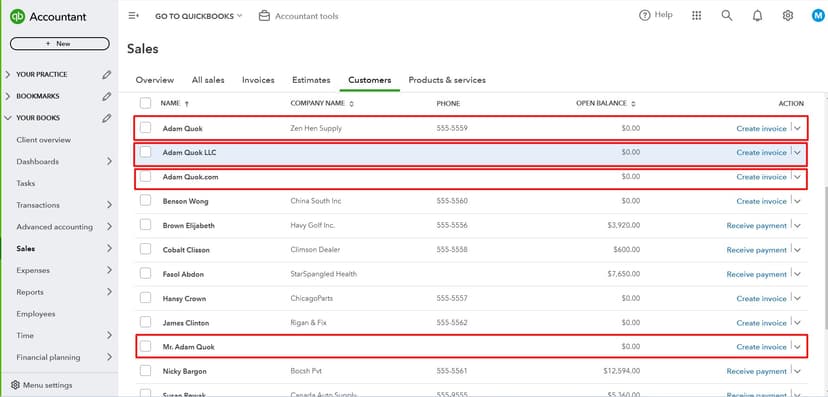
Task: Create invoice for James Clinton
Action: coord(761,323)
